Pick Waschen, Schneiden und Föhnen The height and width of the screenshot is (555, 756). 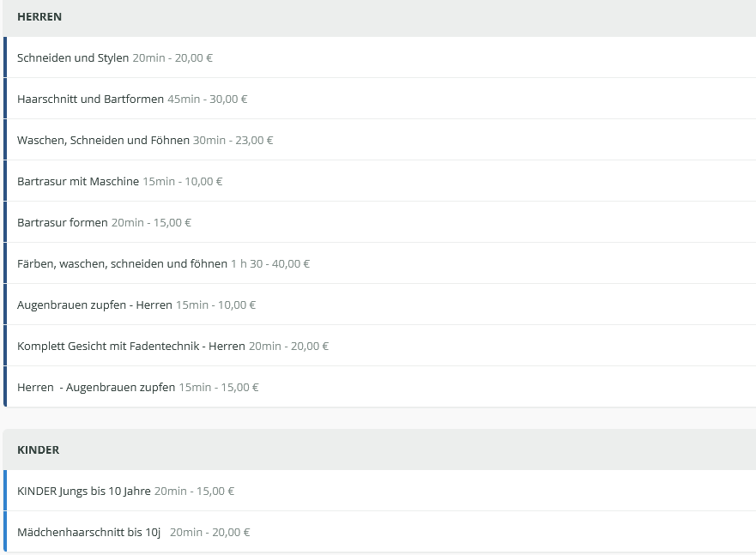103,141
